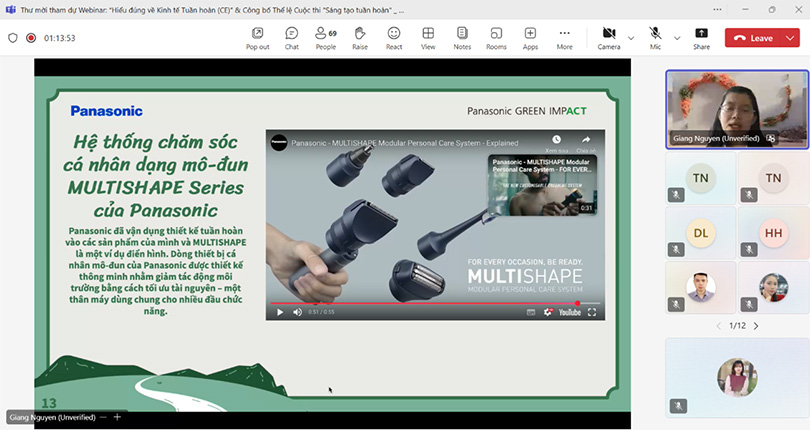This screenshot has height=430, width=810.
Task: Expand the Mic options dropdown arrow
Action: (x=677, y=38)
